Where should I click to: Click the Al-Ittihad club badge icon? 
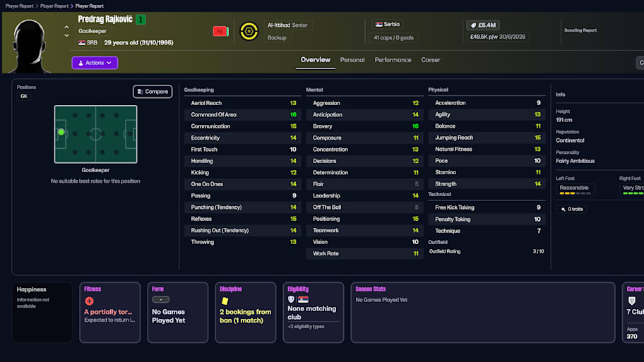pyautogui.click(x=249, y=31)
